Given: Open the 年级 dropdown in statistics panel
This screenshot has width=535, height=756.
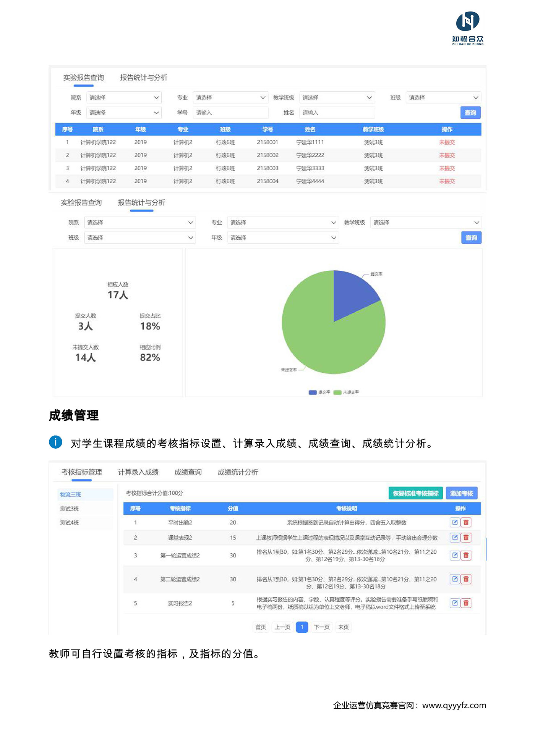Looking at the screenshot, I should coord(283,238).
